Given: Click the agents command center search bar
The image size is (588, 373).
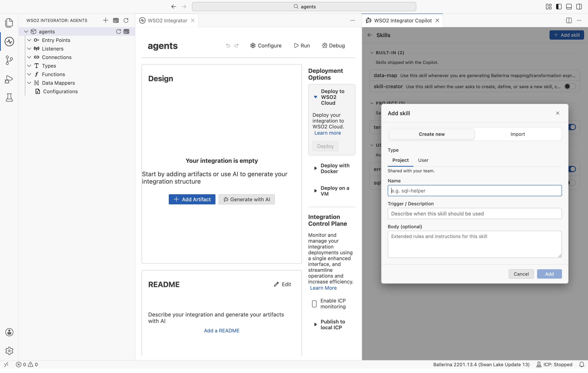Looking at the screenshot, I should click(304, 7).
